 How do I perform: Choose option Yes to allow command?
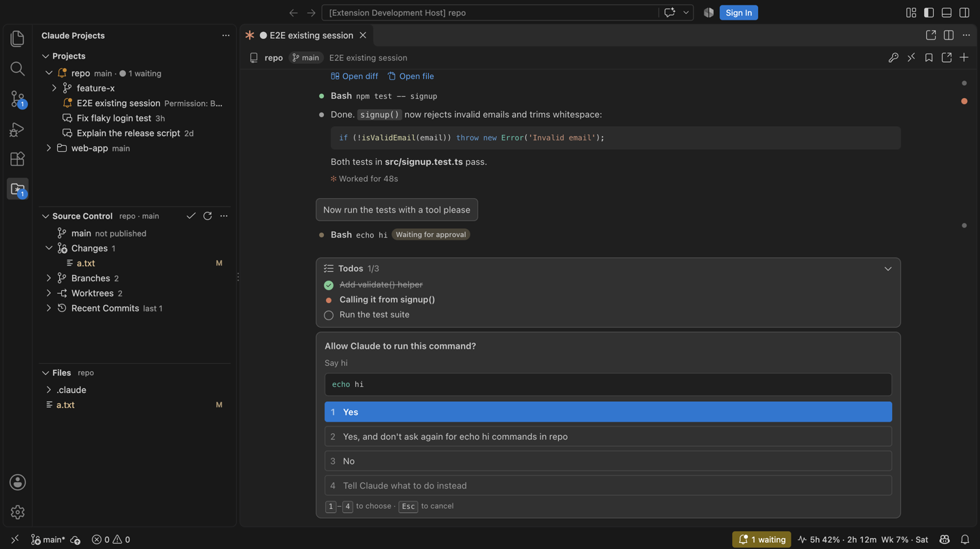[608, 412]
